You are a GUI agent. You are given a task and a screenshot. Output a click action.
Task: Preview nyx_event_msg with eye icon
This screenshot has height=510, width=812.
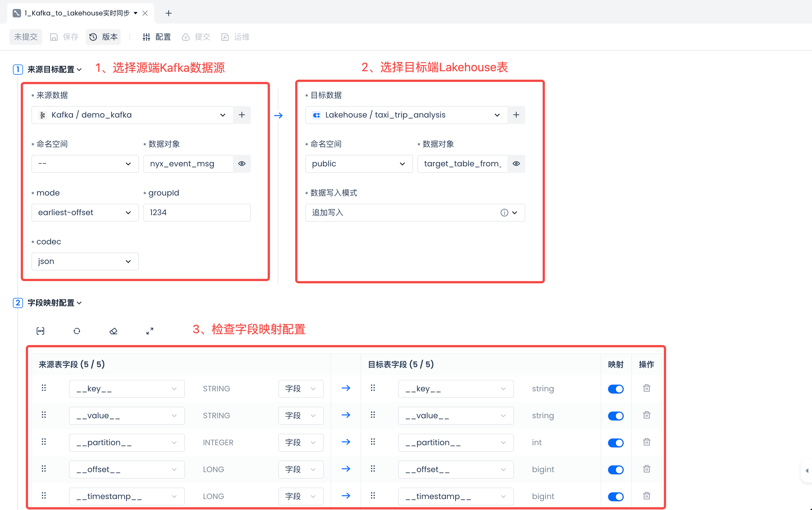[242, 164]
